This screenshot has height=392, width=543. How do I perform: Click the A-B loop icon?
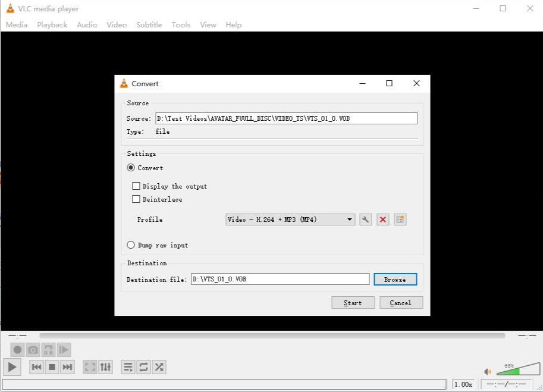click(49, 350)
